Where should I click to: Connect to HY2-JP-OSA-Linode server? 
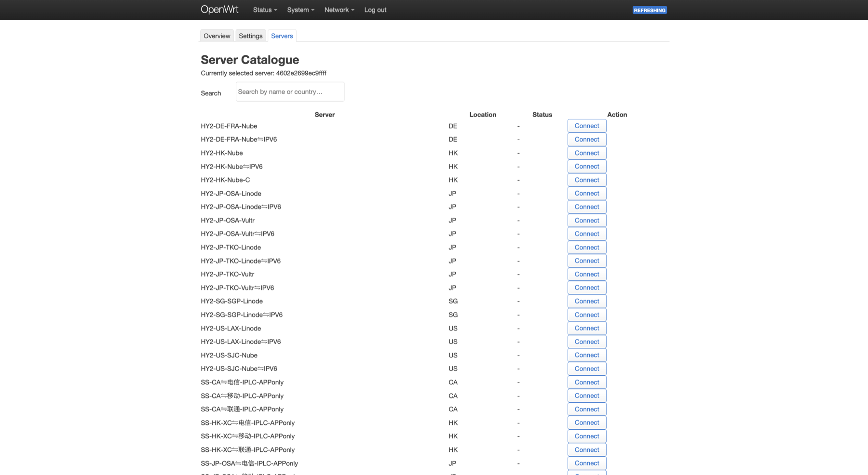[587, 193]
